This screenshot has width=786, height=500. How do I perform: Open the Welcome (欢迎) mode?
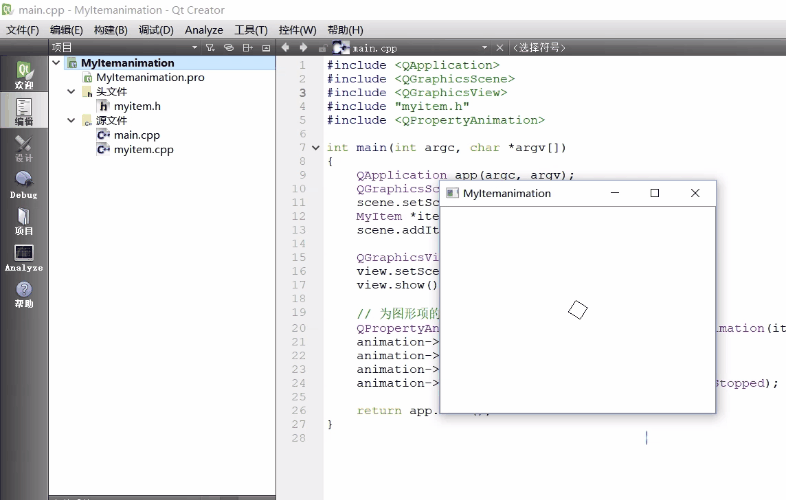tap(24, 75)
